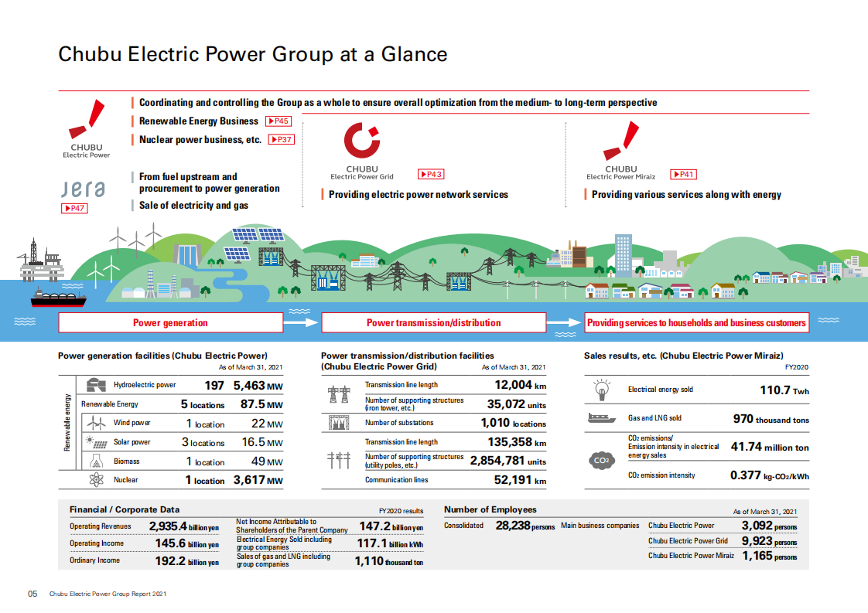Open the P45 Renewable Energy Business link
This screenshot has height=613, width=868.
[x=279, y=121]
